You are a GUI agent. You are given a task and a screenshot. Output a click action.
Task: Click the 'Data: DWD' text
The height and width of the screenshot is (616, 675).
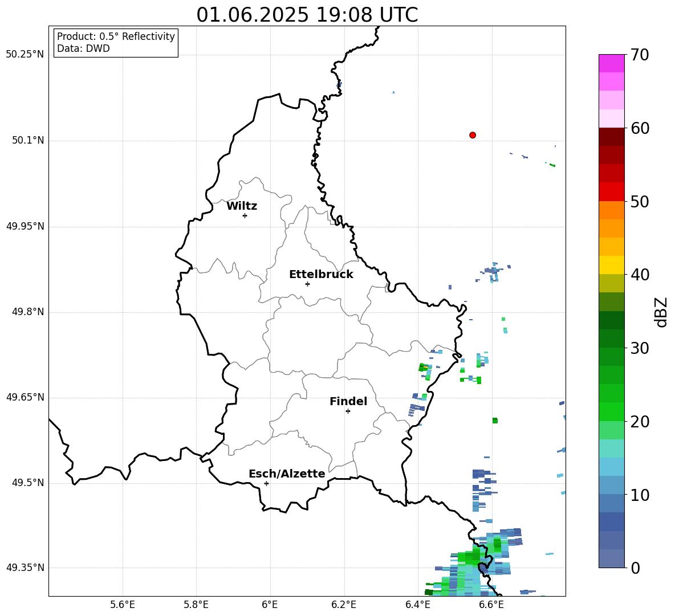click(83, 48)
